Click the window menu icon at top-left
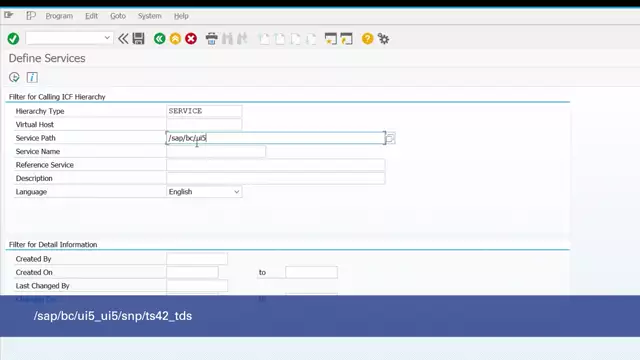The width and height of the screenshot is (640, 360). 9,16
